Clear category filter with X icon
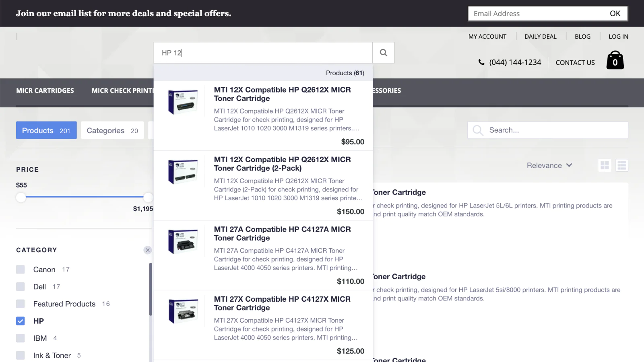 pos(148,250)
